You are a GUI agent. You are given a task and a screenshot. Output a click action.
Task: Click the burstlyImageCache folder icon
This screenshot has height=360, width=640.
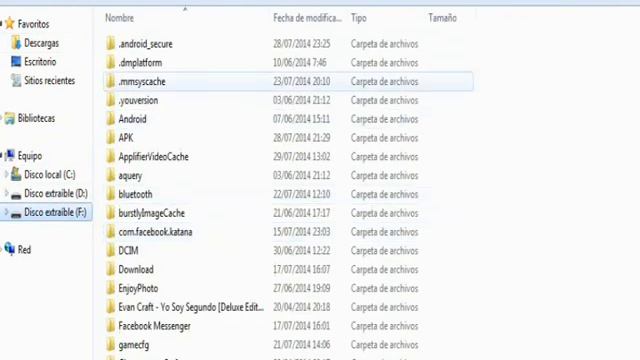110,213
